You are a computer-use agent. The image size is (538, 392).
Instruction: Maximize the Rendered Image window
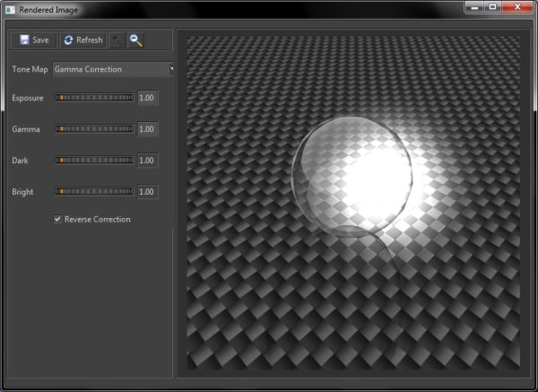click(x=492, y=7)
